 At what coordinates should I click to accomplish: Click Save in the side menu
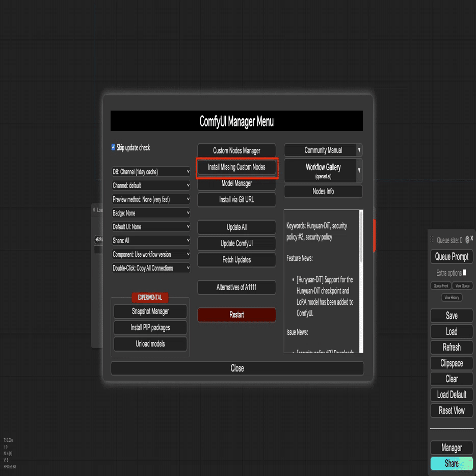(452, 315)
